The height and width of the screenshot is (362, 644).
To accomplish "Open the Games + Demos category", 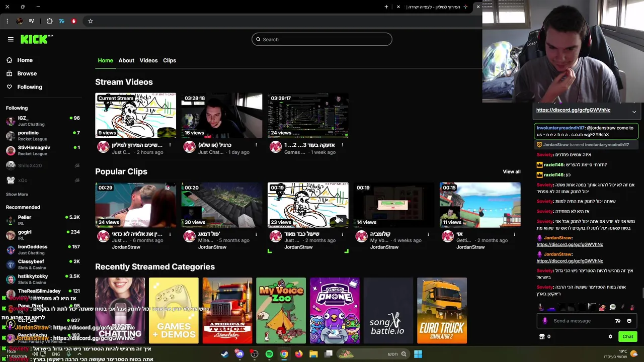I will [174, 310].
